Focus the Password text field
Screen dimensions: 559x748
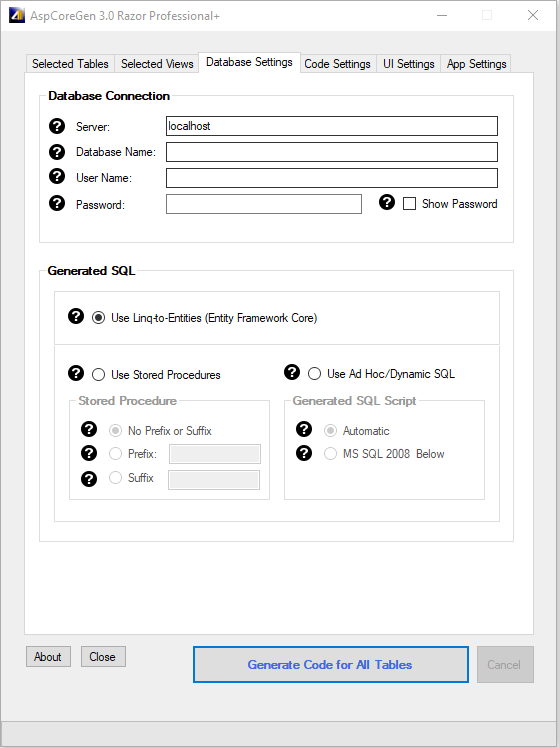pyautogui.click(x=263, y=204)
